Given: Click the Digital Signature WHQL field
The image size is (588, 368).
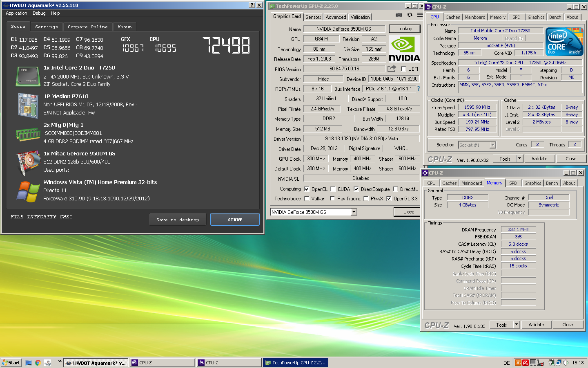Looking at the screenshot, I should 401,148.
